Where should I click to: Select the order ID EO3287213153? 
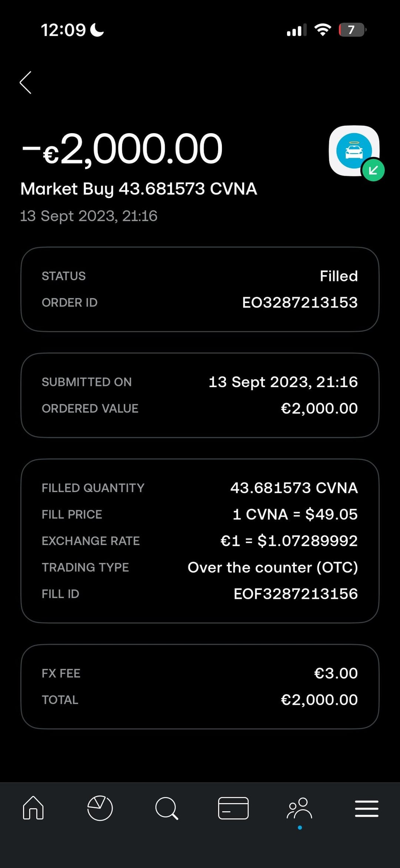tap(300, 303)
